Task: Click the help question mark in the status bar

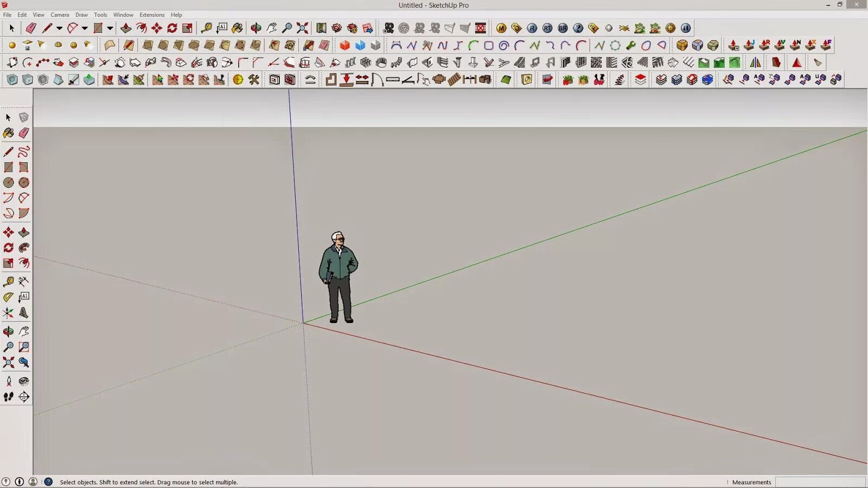Action: coord(48,481)
